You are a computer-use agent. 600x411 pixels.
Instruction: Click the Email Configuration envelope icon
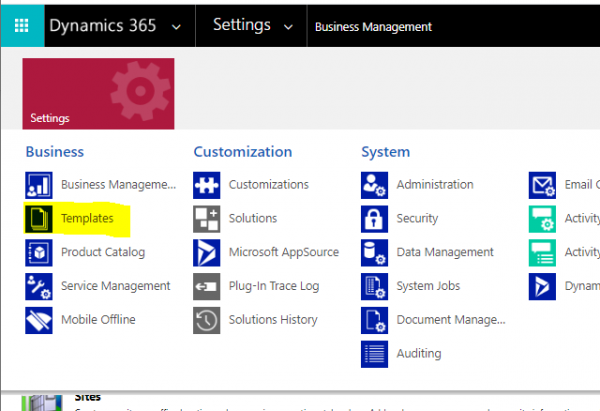(x=542, y=185)
